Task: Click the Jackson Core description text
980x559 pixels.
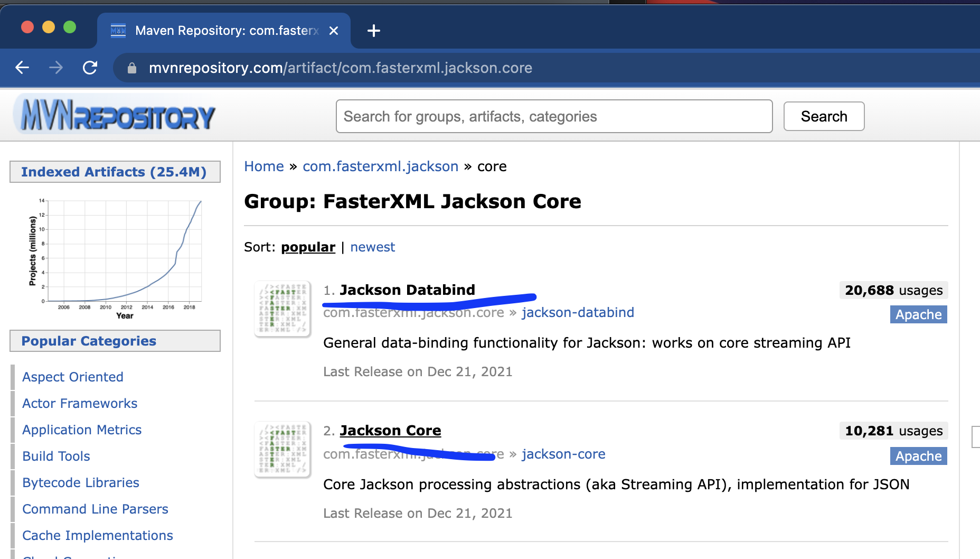Action: [616, 485]
